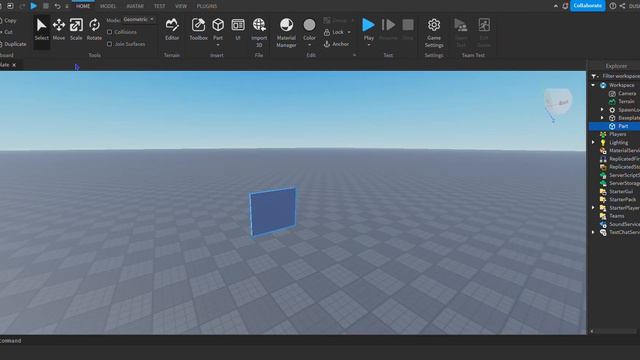Image resolution: width=640 pixels, height=360 pixels.
Task: Switch to the MODEL ribbon tab
Action: 108,6
